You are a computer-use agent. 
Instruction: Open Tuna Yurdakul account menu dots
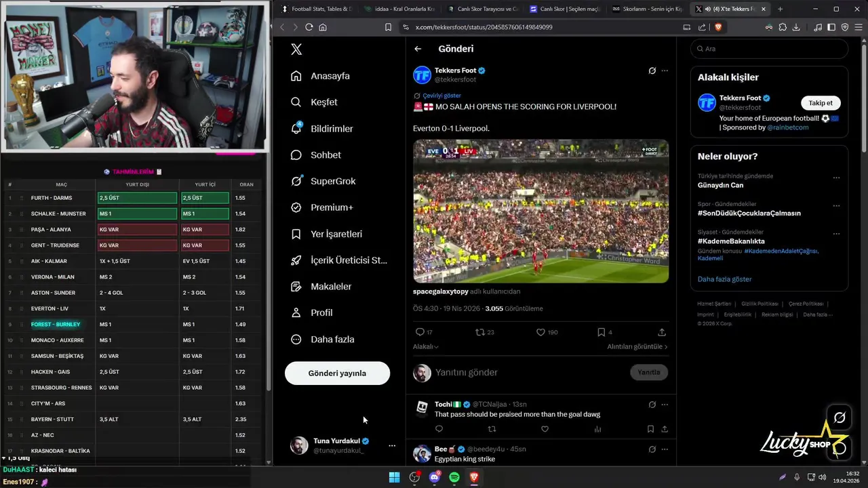point(392,445)
